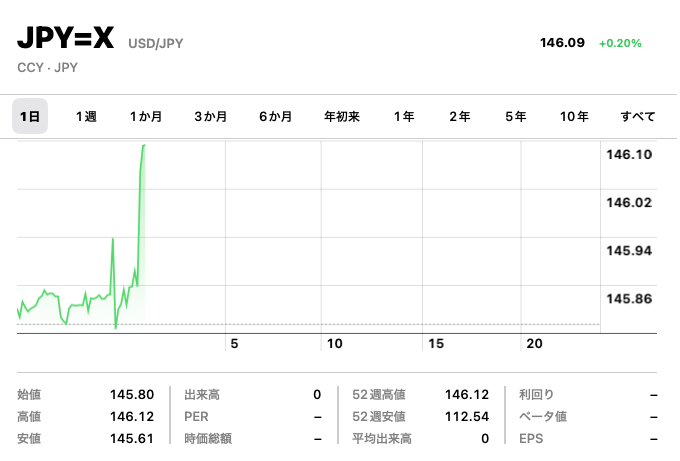Image resolution: width=680 pixels, height=461 pixels.
Task: Click the 10 hour x-axis marker
Action: pos(335,343)
